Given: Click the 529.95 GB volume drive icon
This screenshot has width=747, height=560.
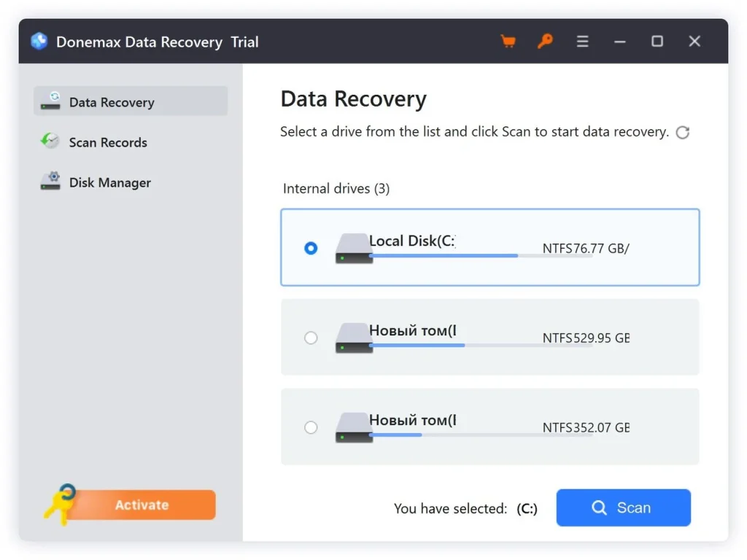Looking at the screenshot, I should click(354, 338).
